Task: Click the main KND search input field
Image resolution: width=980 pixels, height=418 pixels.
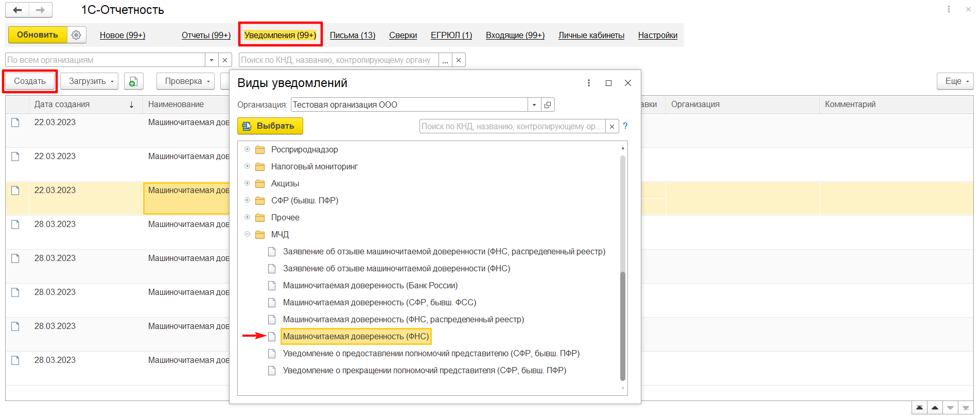Action: tap(339, 60)
